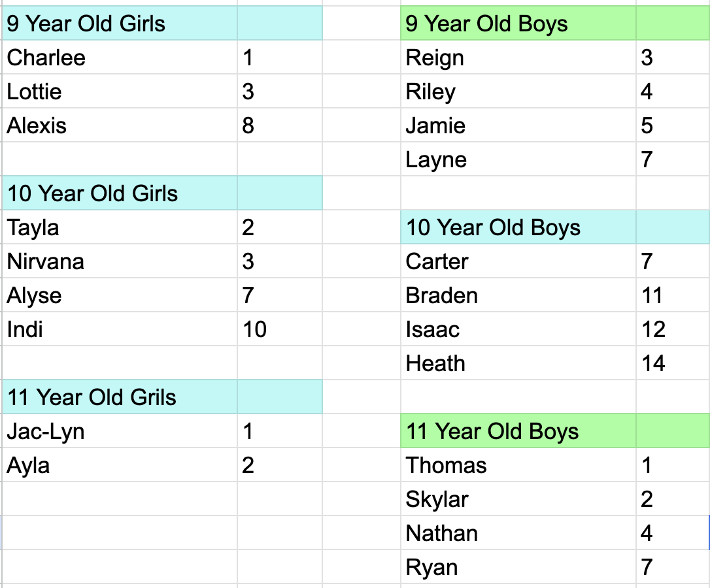Screen dimensions: 710x588
Task: Click the Tayla cell
Action: [120, 227]
